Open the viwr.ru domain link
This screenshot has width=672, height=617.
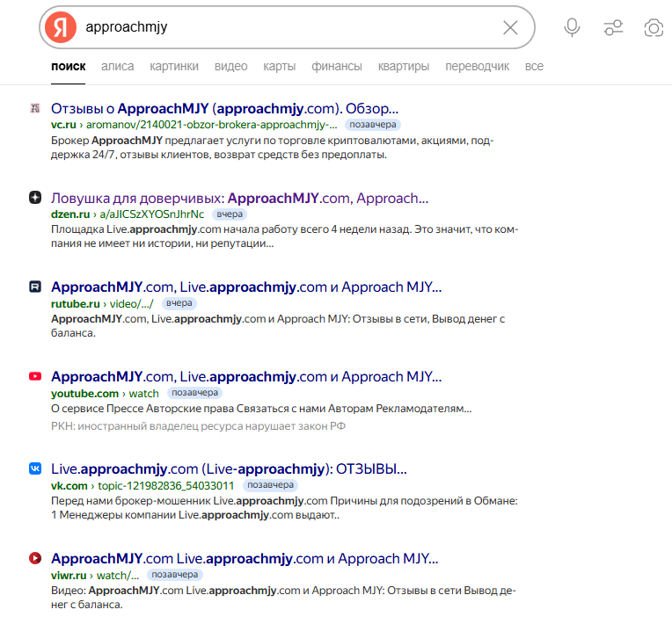click(x=69, y=575)
